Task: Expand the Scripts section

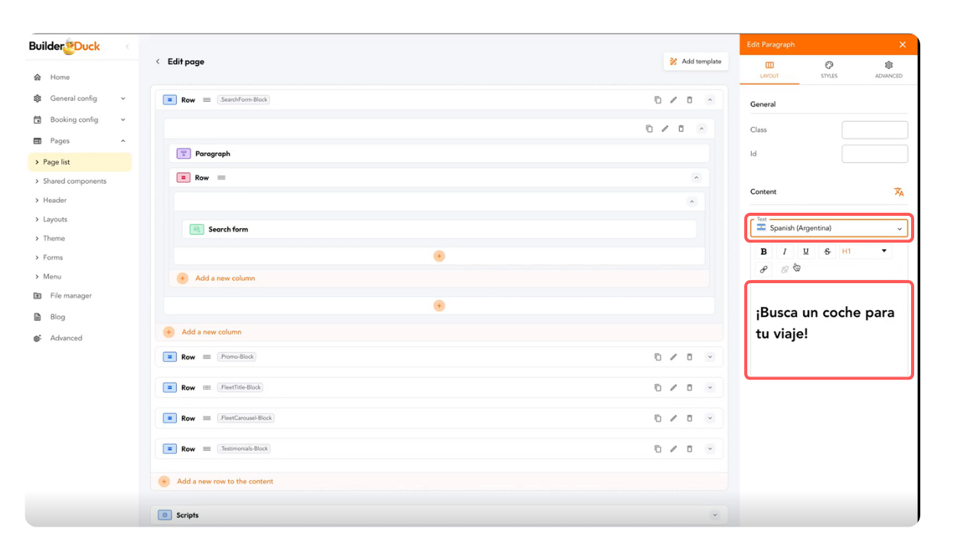Action: pos(715,516)
